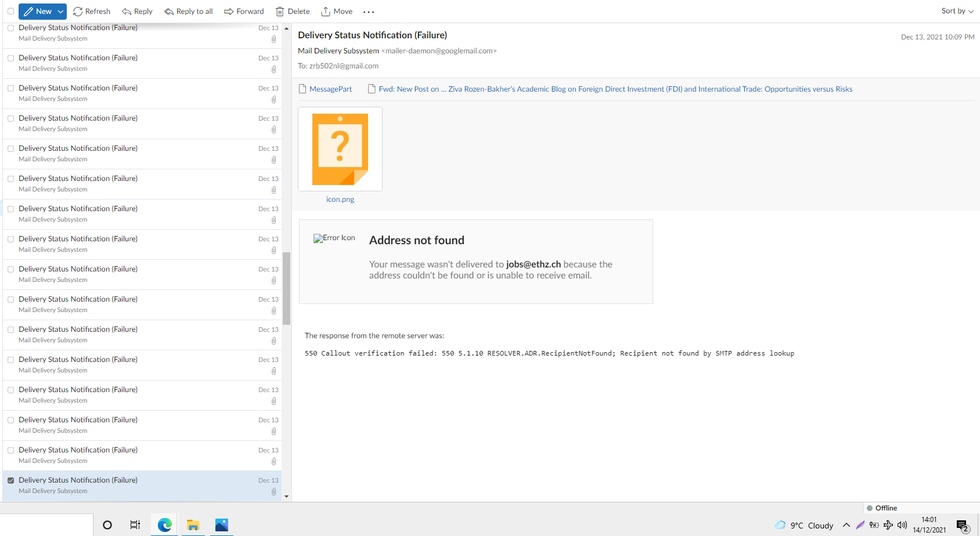
Task: Open the three-dot more actions menu
Action: point(369,12)
